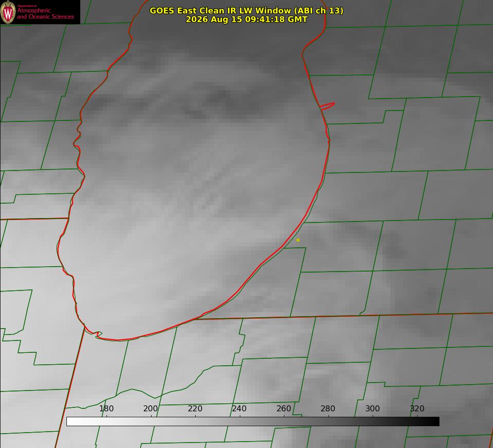This screenshot has width=493, height=448.
Task: Click the GOES East Clean IR title
Action: coord(247,10)
